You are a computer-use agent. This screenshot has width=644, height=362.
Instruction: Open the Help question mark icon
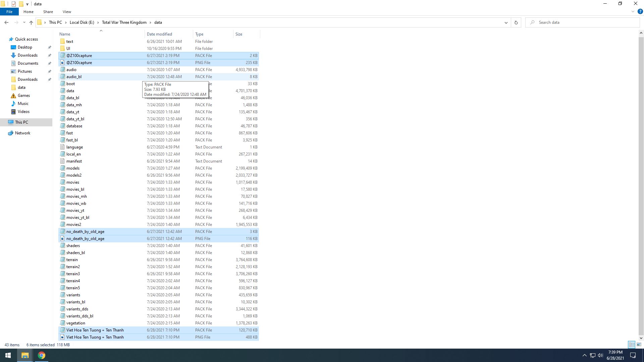tap(640, 11)
